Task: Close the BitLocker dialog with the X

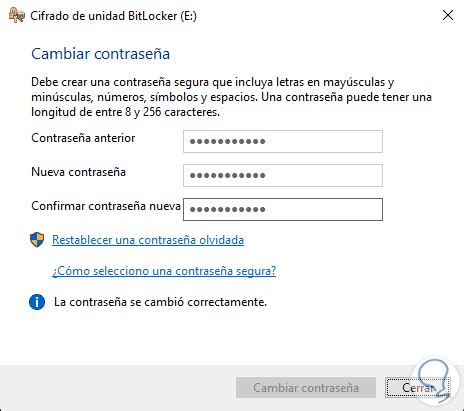Action: [448, 15]
